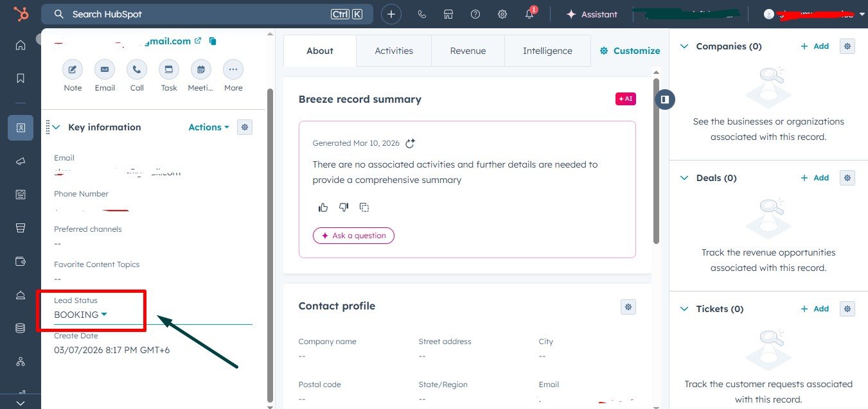Click the Preferred channels empty value
Image resolution: width=868 pixels, height=409 pixels.
coord(57,243)
